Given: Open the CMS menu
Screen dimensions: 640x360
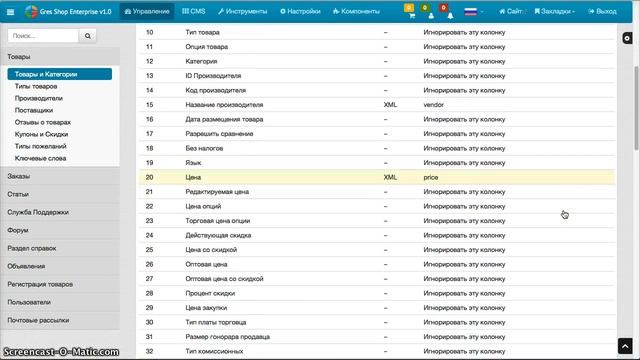Looking at the screenshot, I should coord(193,11).
